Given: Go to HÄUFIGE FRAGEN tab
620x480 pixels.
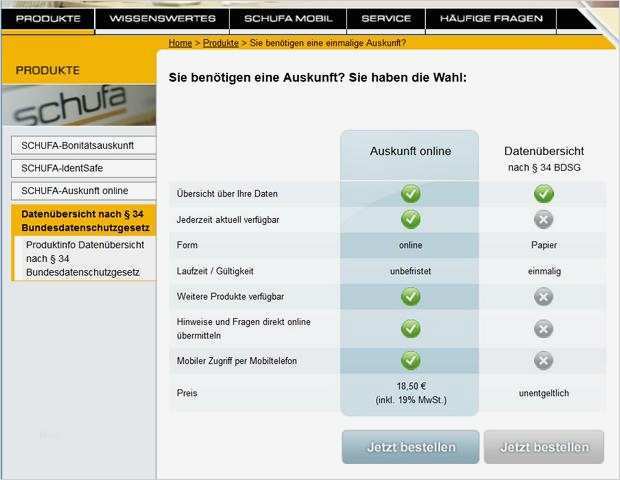Looking at the screenshot, I should (x=491, y=19).
